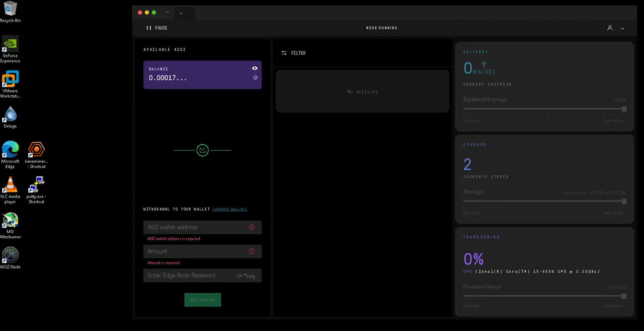Click the circular withdraw icon below balance
The width and height of the screenshot is (644, 331).
point(202,150)
